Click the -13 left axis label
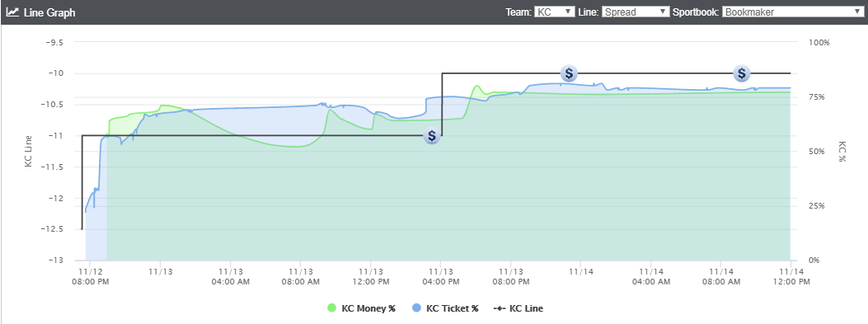The width and height of the screenshot is (868, 324). coord(57,261)
